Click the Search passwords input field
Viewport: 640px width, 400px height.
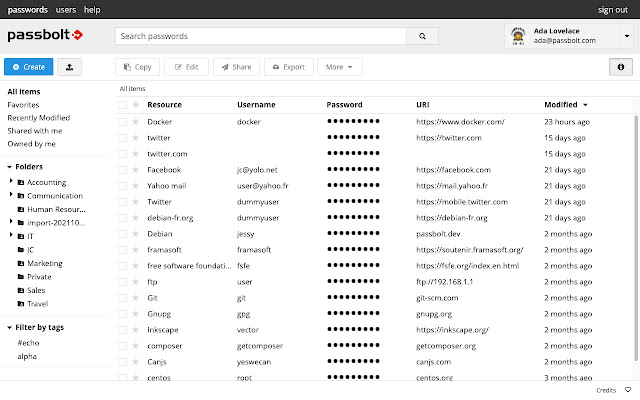260,36
